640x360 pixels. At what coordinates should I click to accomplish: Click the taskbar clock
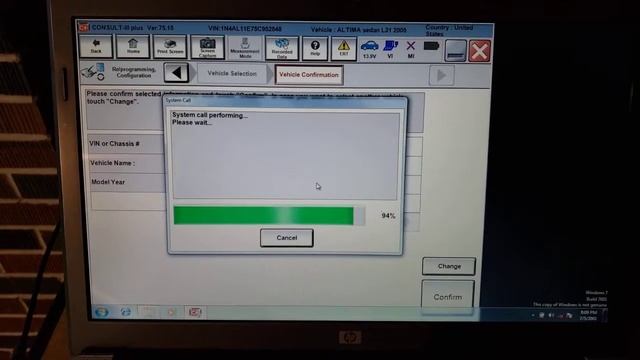coord(588,315)
